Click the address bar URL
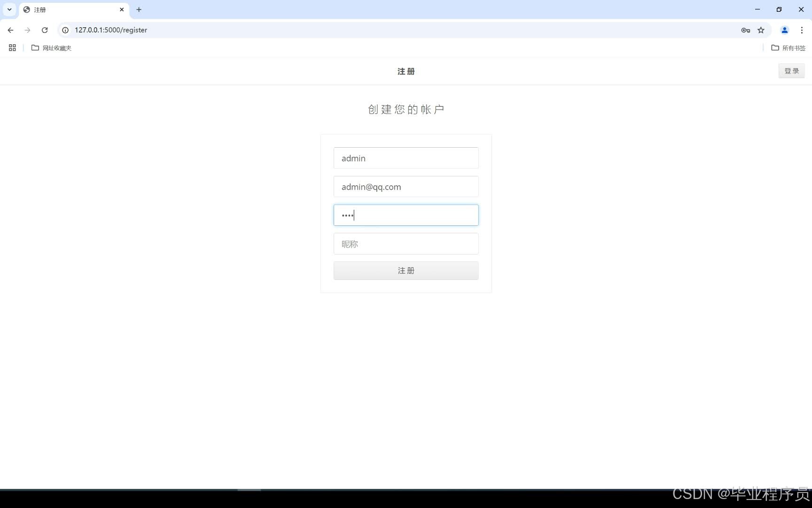This screenshot has height=508, width=812. [111, 30]
